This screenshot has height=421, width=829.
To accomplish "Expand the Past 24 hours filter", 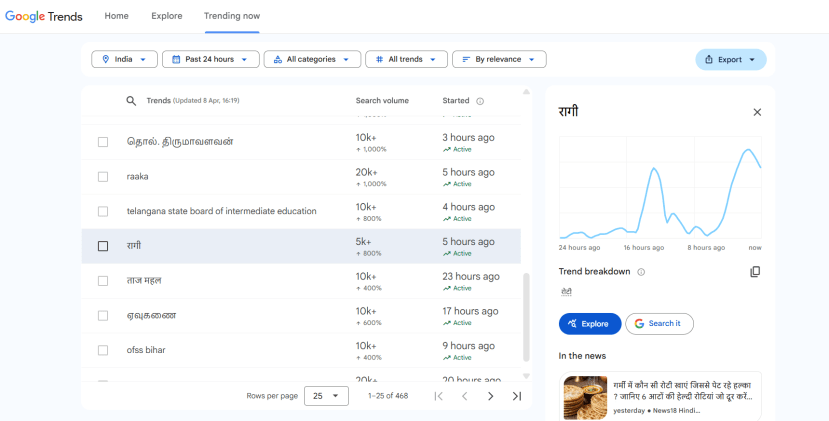I will pyautogui.click(x=210, y=60).
